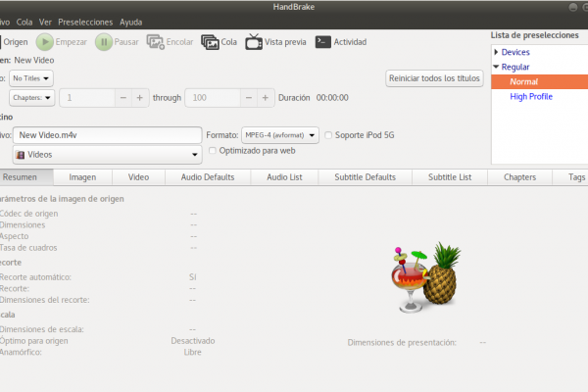The height and width of the screenshot is (392, 588).
Task: Decrease the end chapter value 100
Action: click(249, 98)
